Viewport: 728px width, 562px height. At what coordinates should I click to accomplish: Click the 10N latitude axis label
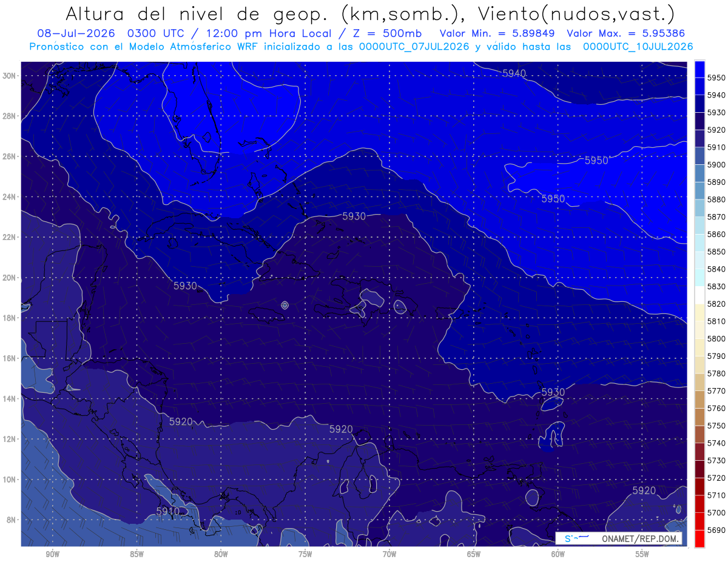[x=8, y=480]
